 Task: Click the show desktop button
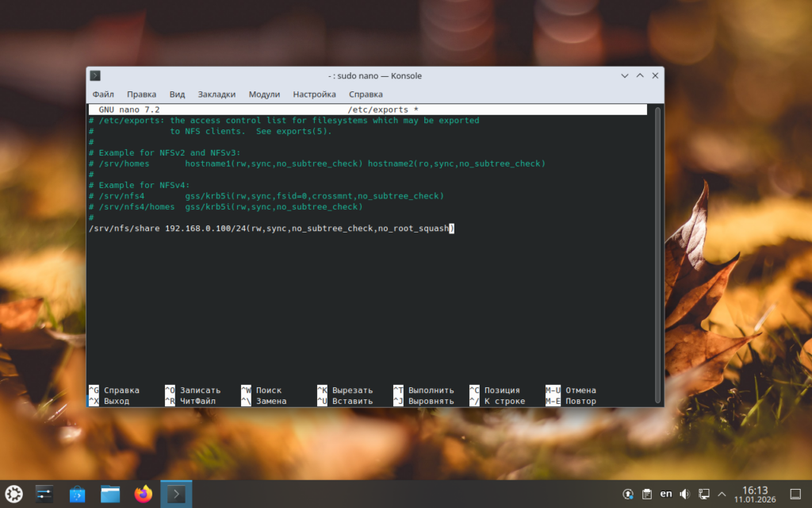795,494
